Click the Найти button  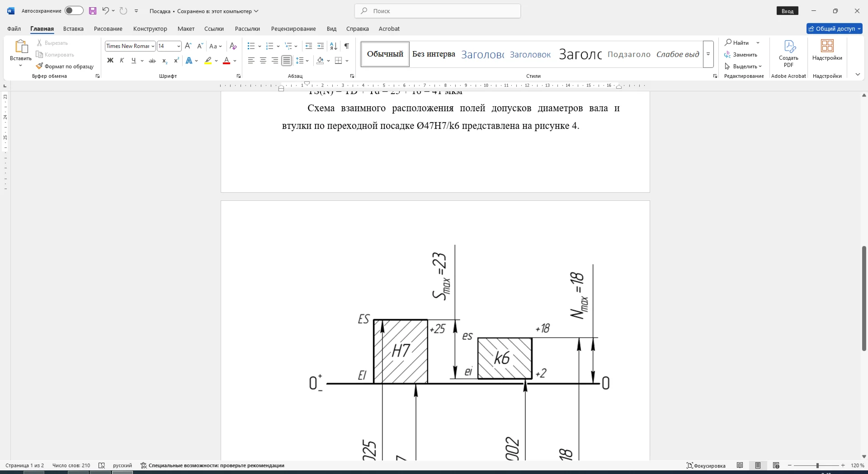(738, 43)
